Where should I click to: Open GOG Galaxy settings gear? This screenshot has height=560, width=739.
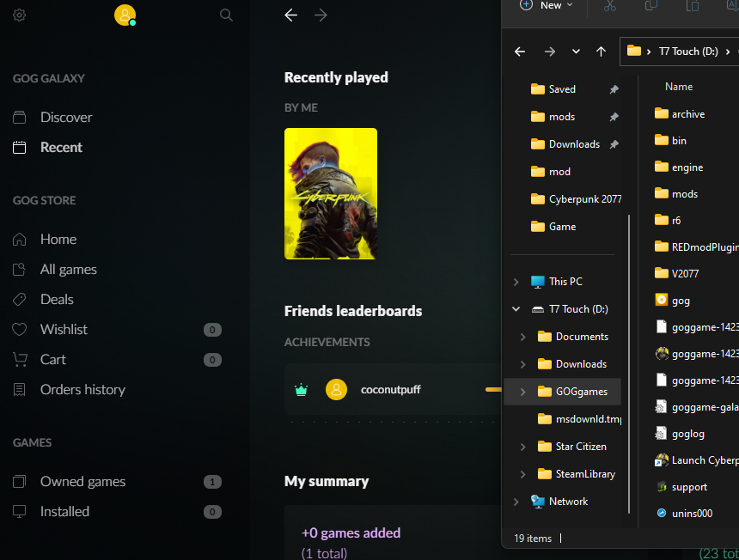pyautogui.click(x=19, y=15)
